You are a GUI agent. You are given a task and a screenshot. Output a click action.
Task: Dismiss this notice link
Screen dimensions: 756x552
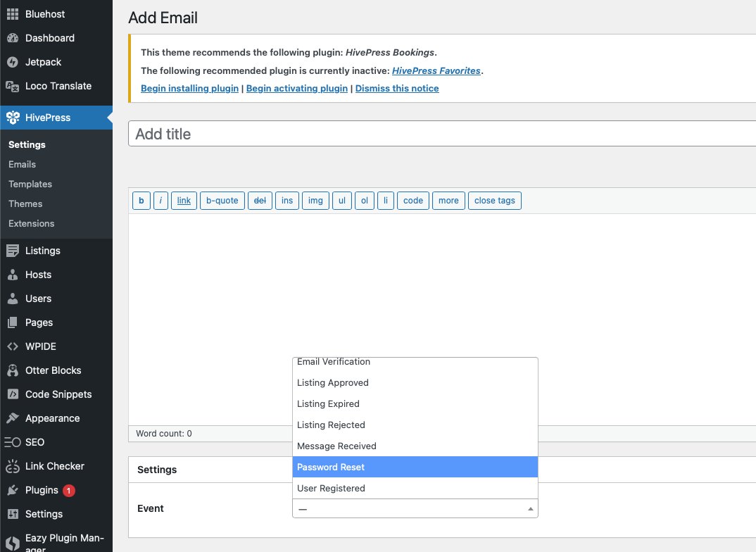tap(397, 89)
